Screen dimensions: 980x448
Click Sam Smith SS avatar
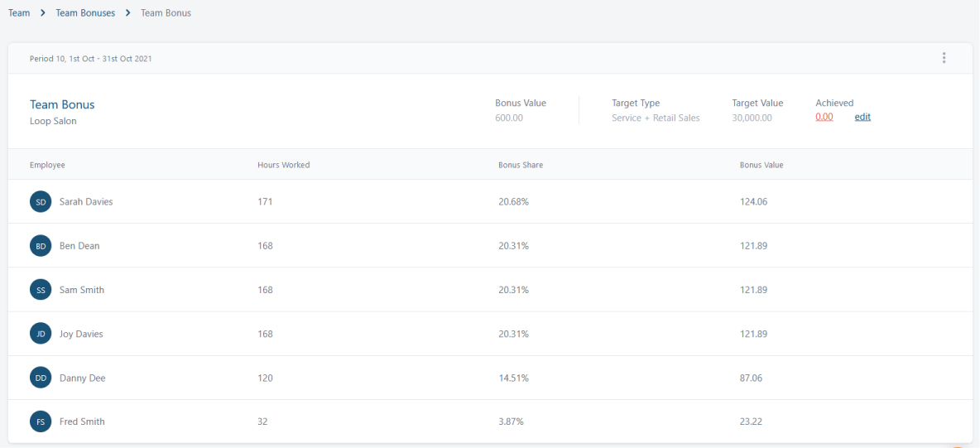pyautogui.click(x=41, y=290)
